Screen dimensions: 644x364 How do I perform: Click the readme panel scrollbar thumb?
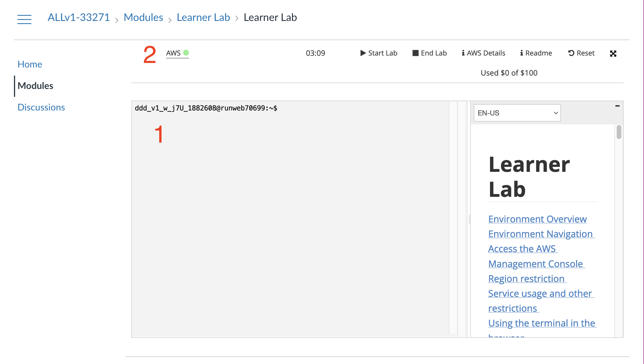(619, 132)
